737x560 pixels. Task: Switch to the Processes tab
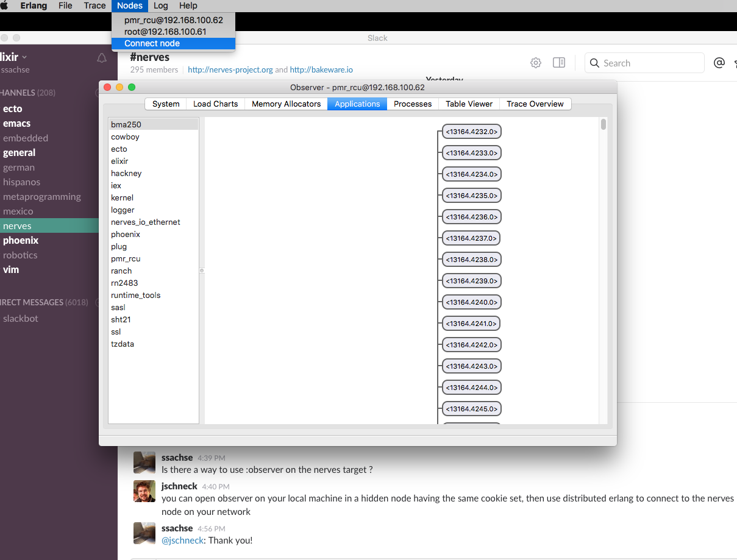(413, 104)
